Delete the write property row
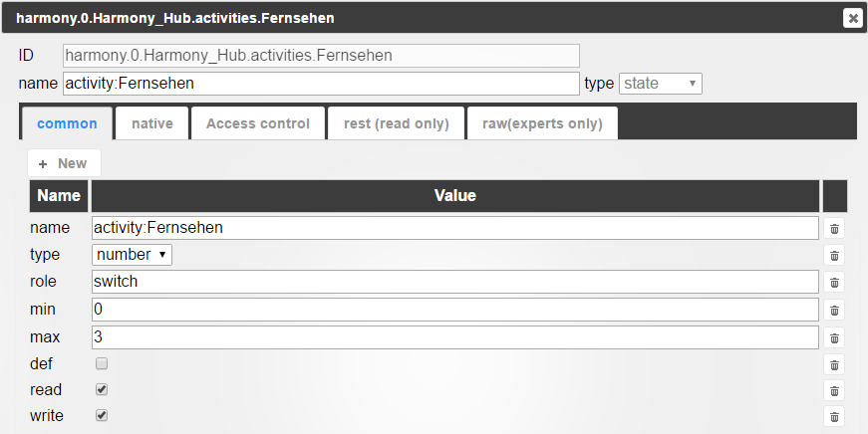 coord(835,416)
